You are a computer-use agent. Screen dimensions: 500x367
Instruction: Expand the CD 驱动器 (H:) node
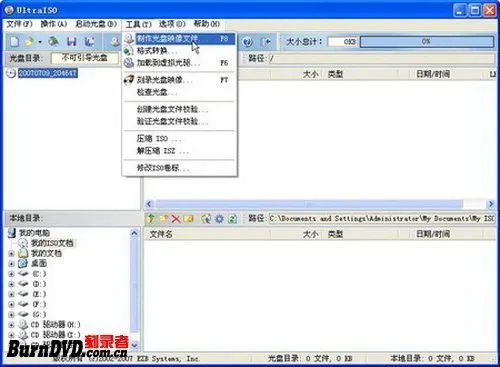(x=11, y=325)
